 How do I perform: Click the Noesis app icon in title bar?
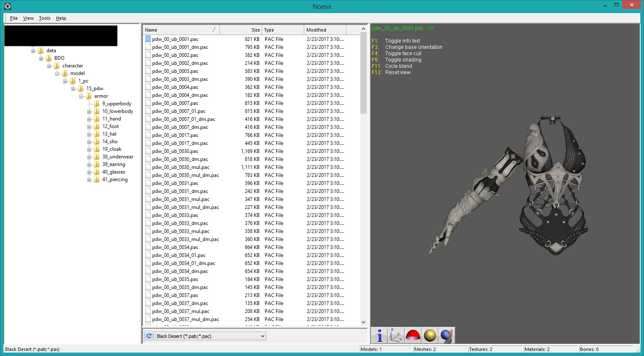point(7,6)
